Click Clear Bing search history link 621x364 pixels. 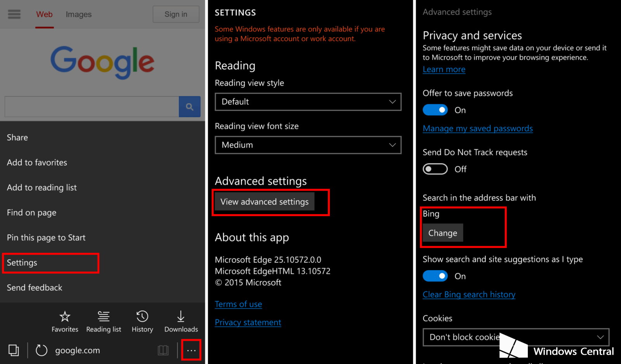pos(469,295)
